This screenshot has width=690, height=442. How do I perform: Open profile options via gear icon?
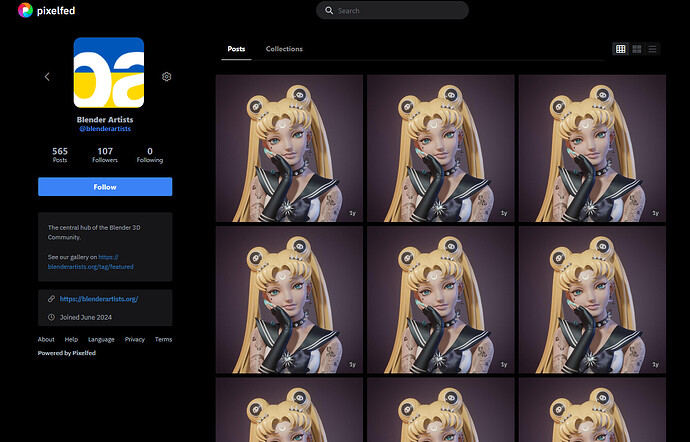(x=166, y=77)
